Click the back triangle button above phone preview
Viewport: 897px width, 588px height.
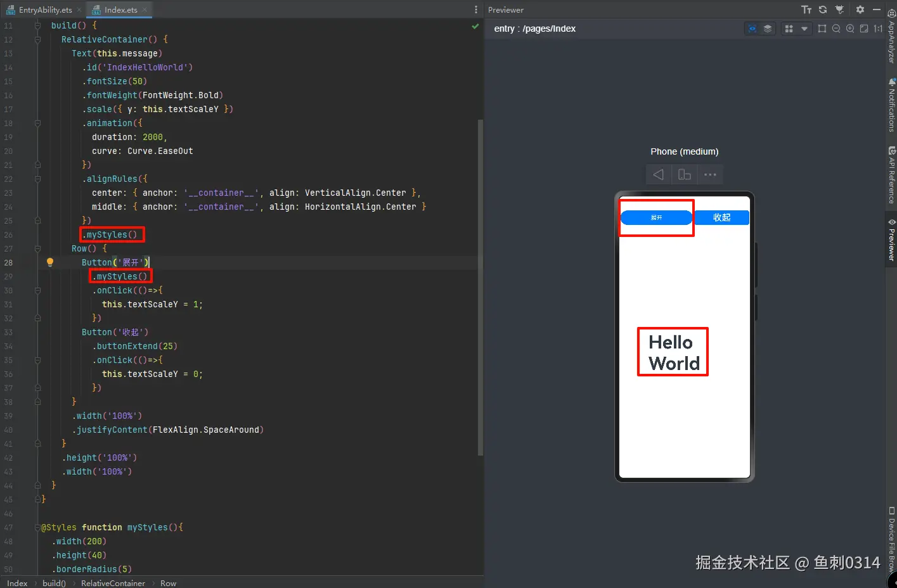click(x=659, y=174)
